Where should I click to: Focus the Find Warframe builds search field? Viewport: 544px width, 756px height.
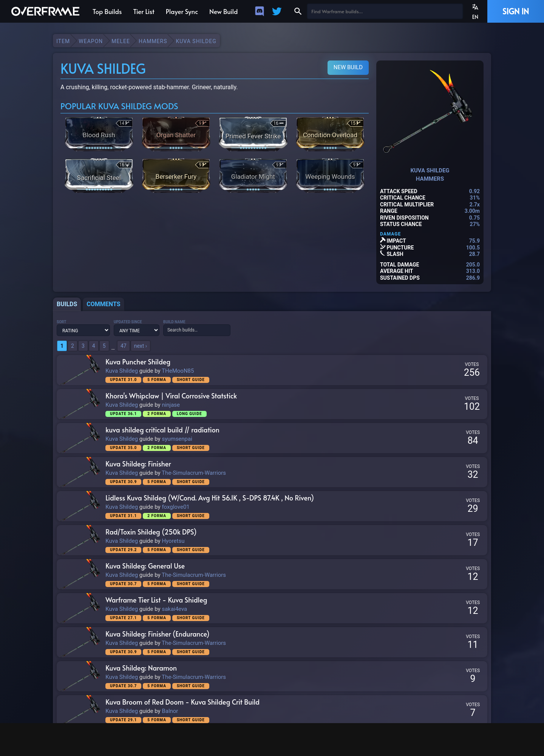click(385, 11)
